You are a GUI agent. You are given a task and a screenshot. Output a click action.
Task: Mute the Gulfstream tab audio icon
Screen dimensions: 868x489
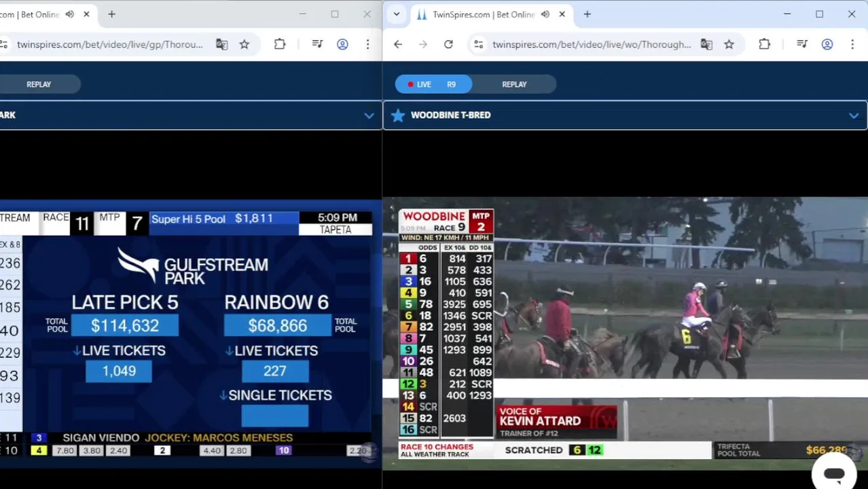69,14
